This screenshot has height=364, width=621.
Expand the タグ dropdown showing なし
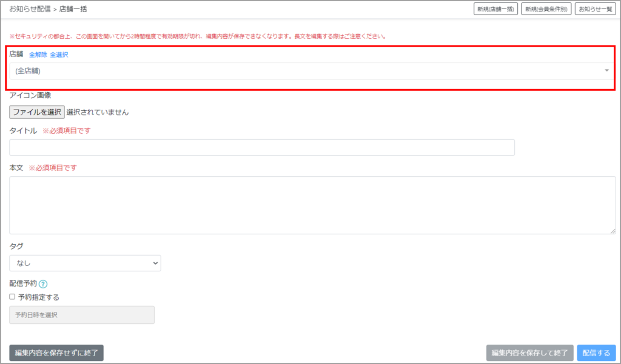(85, 263)
